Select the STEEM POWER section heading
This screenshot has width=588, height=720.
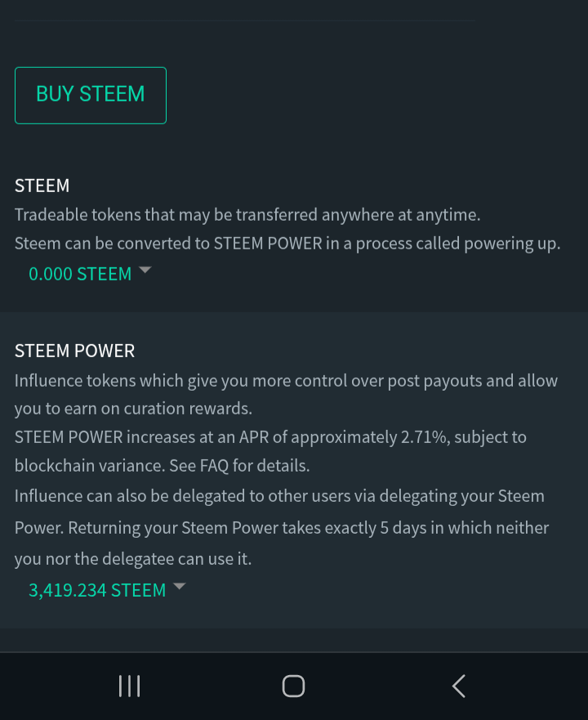75,351
